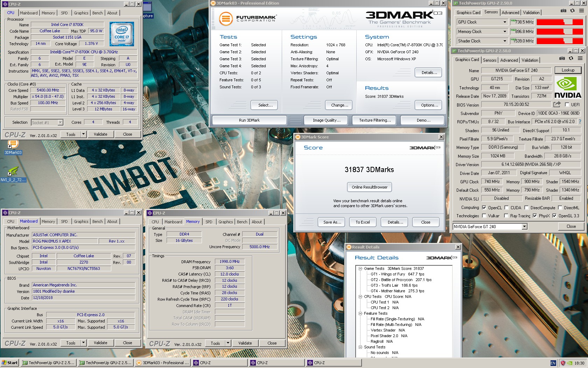Viewport: 588px width, 368px height.
Task: Open the hamburger menu in GPU-Z Graphics Card window
Action: pyautogui.click(x=580, y=59)
